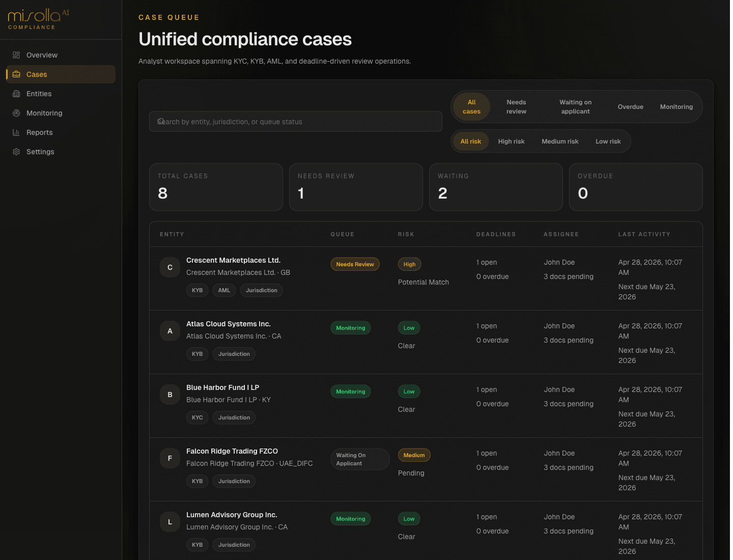Click the Jurisdiction tag on Crescent Marketplaces

tap(262, 290)
